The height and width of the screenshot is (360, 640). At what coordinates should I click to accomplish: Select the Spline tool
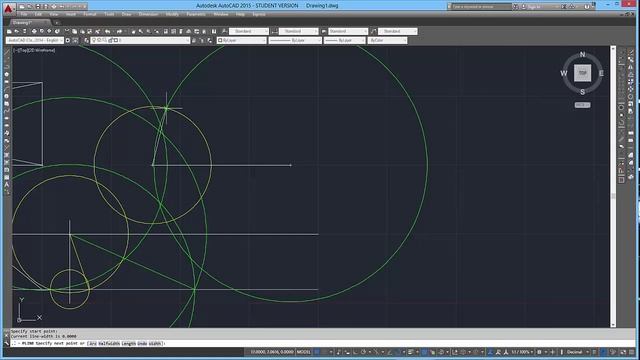[7, 111]
